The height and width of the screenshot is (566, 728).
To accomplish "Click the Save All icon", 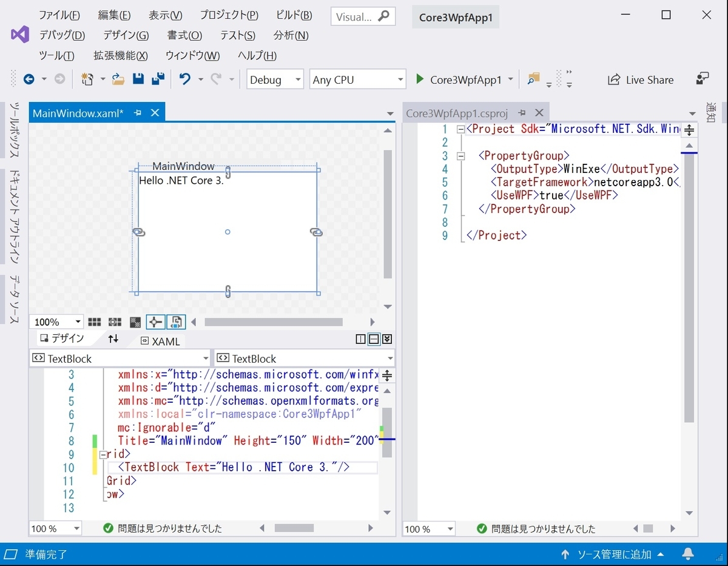I will coord(158,79).
